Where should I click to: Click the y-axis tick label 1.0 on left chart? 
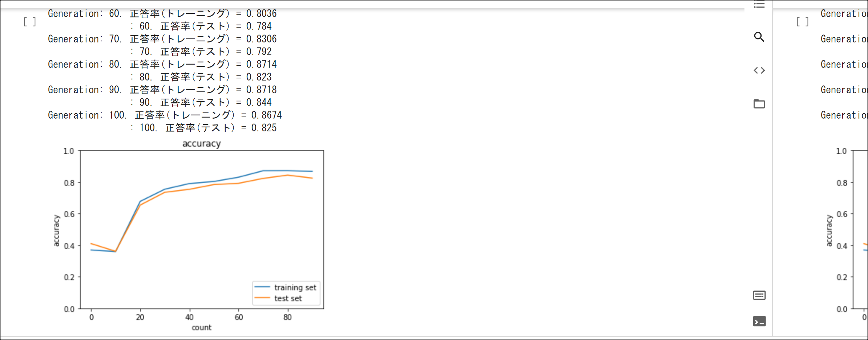tap(69, 151)
